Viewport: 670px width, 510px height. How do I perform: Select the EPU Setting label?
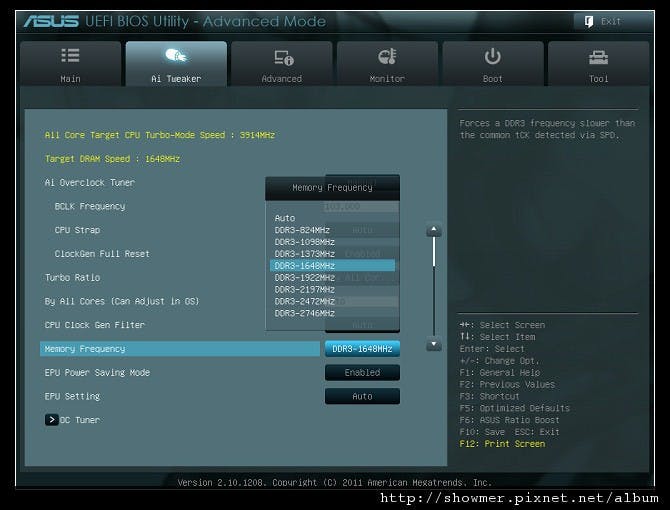[72, 396]
